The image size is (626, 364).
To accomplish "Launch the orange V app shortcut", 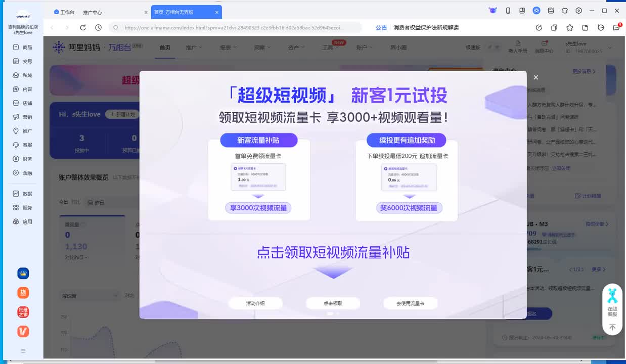I will pos(23,331).
